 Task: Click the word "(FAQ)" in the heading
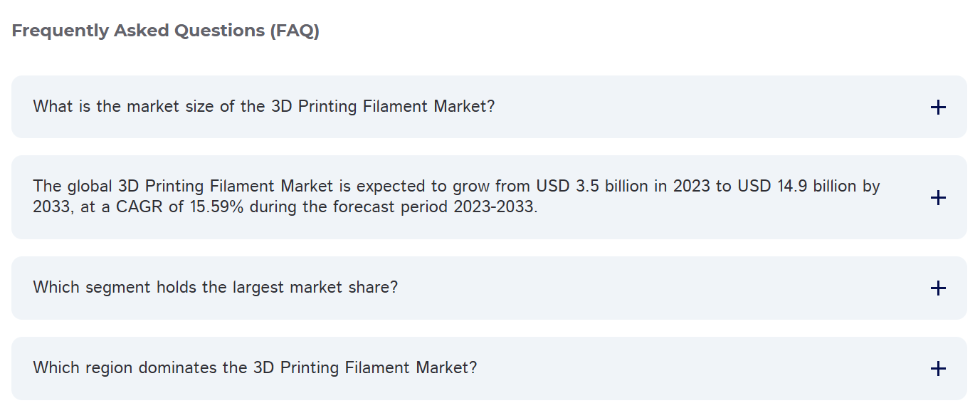295,31
